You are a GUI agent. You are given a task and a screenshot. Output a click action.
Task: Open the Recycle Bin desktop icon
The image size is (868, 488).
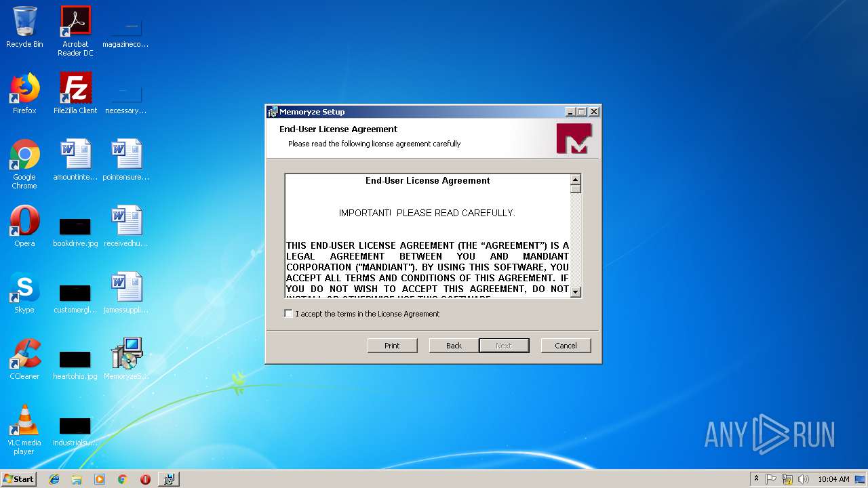pos(24,27)
